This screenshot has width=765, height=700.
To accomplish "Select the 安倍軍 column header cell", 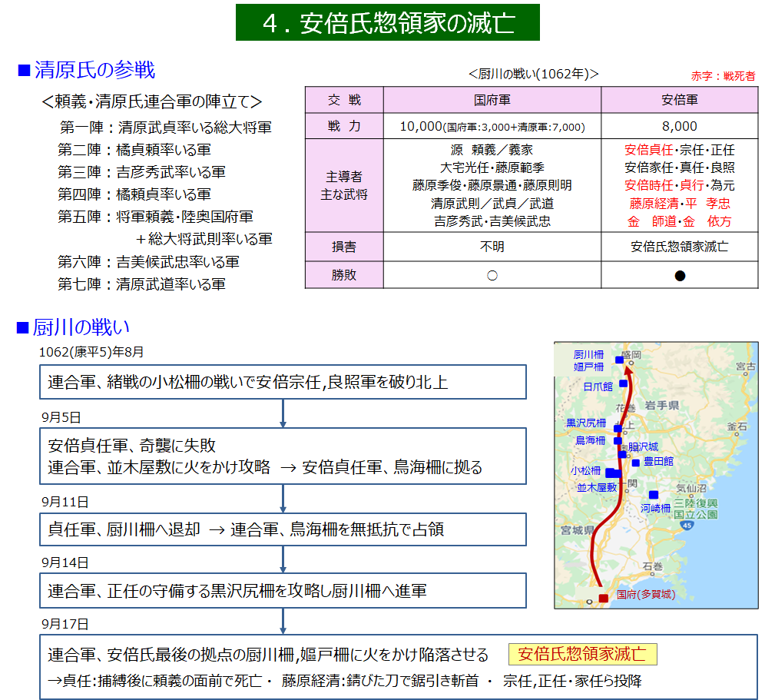I will click(x=680, y=100).
